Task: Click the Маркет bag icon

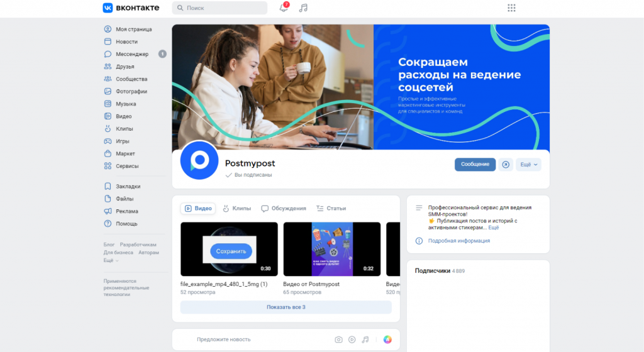Action: click(108, 153)
